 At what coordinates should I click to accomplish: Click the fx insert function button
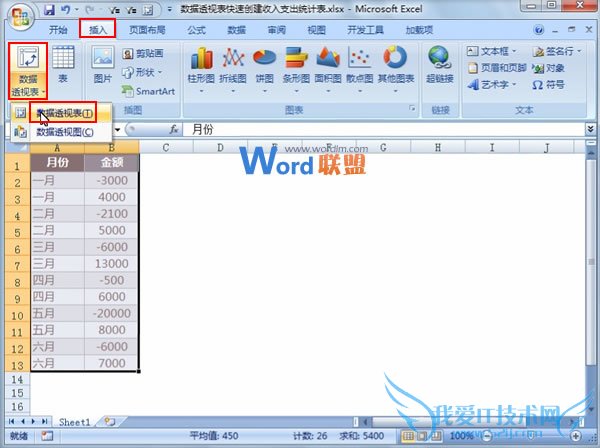coord(174,130)
